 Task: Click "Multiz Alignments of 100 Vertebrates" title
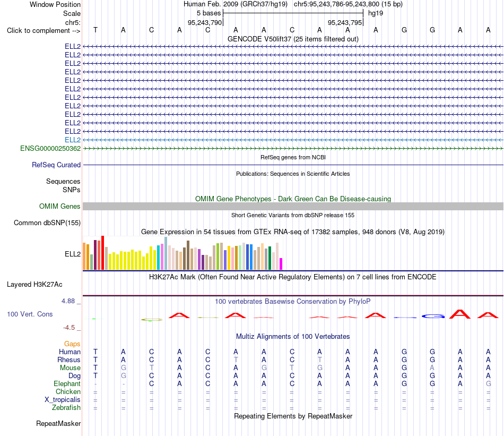(293, 337)
